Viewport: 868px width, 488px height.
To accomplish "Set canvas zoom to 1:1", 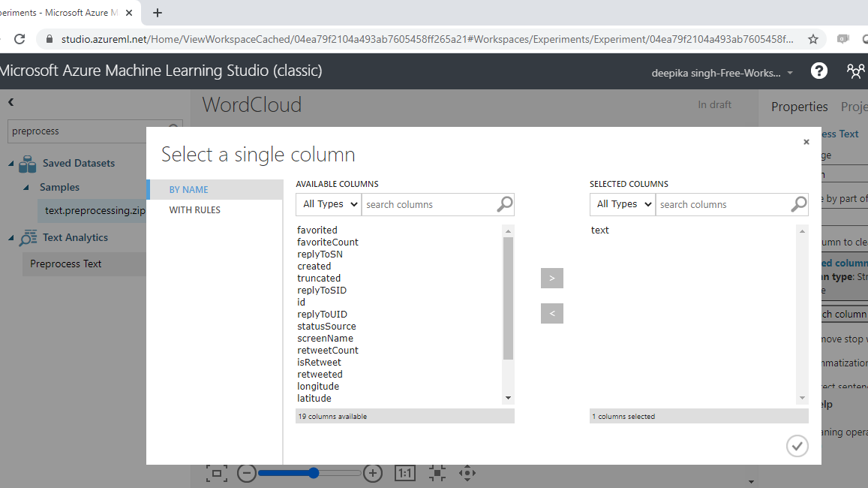I will point(404,473).
